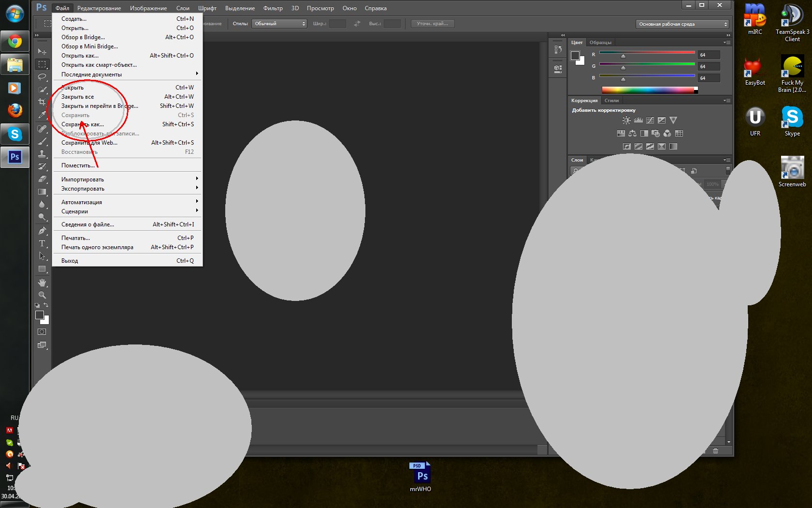This screenshot has height=508, width=812.
Task: Reset default foreground and background colors
Action: pyautogui.click(x=37, y=305)
